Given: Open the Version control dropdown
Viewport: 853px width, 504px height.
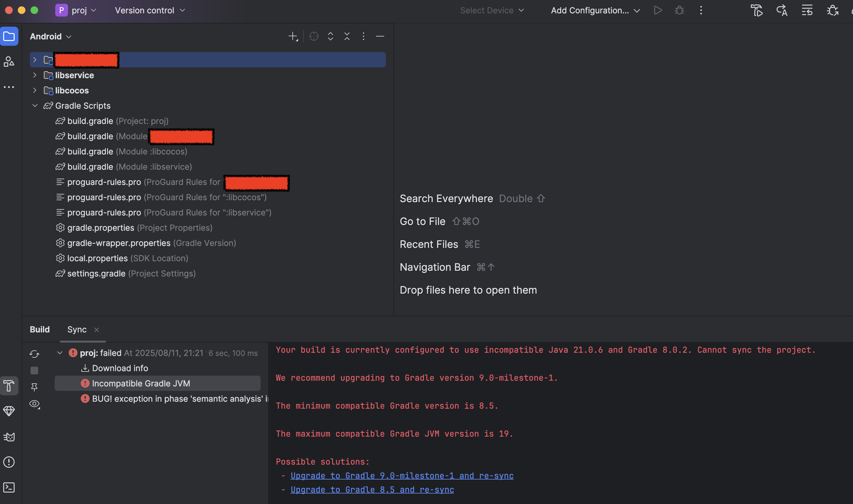Looking at the screenshot, I should [x=150, y=10].
